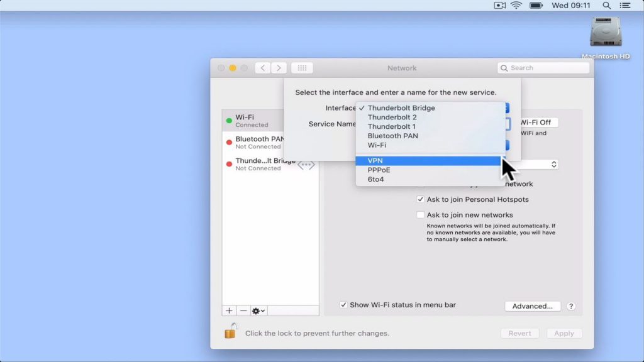Click screen recording icon in menu bar
644x362 pixels.
(499, 5)
